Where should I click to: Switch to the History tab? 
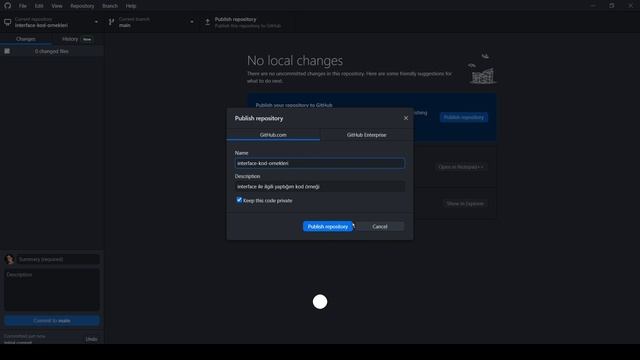[77, 39]
